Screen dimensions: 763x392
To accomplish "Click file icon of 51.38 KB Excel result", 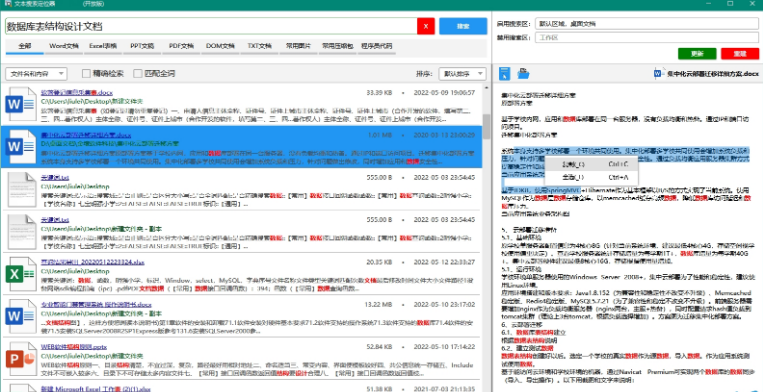I will click(22, 388).
